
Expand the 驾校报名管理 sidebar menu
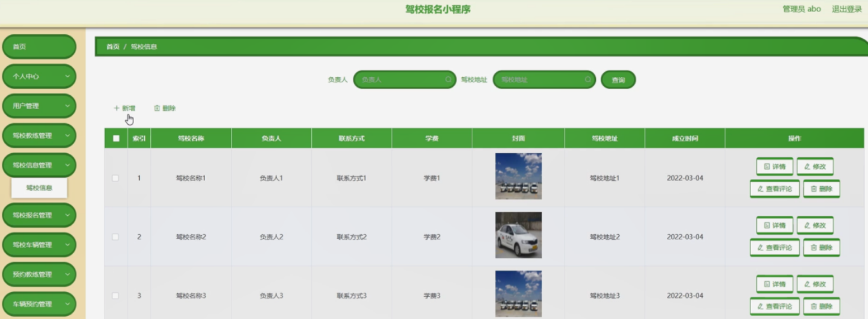(x=40, y=215)
